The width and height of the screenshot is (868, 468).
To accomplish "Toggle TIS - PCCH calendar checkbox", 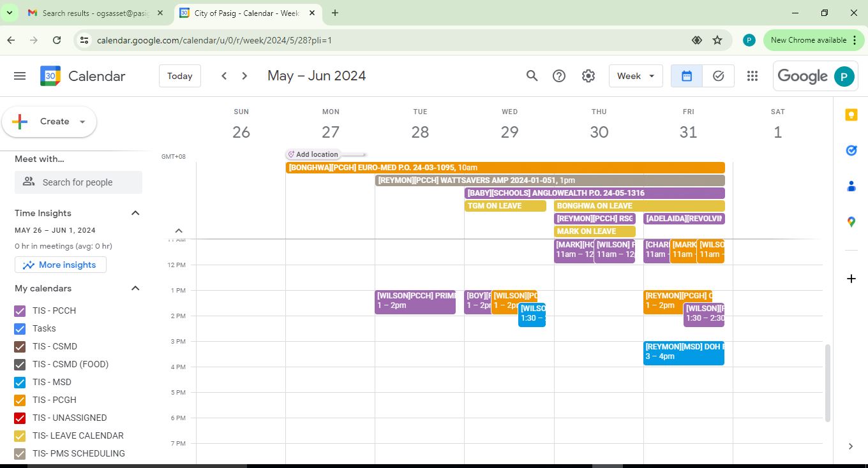I will tap(20, 311).
